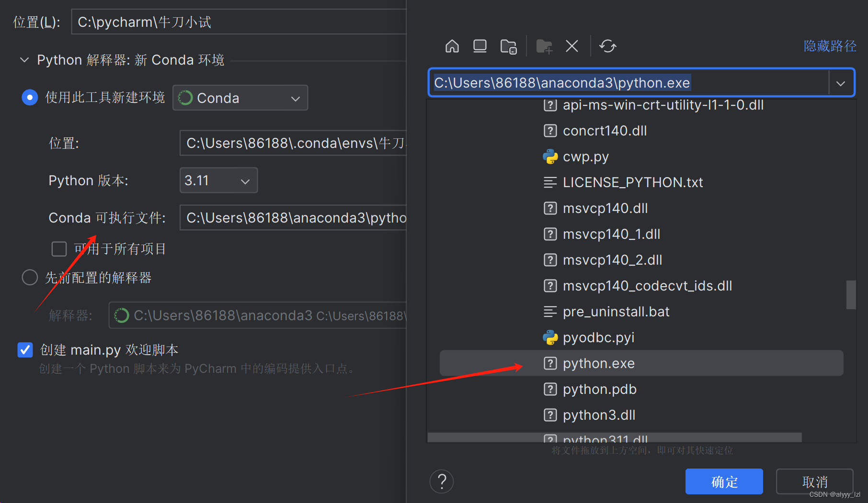Screen dimensions: 868x503
Task: Click the LICENSE_PYTHON.txt text file icon
Action: pyautogui.click(x=550, y=182)
